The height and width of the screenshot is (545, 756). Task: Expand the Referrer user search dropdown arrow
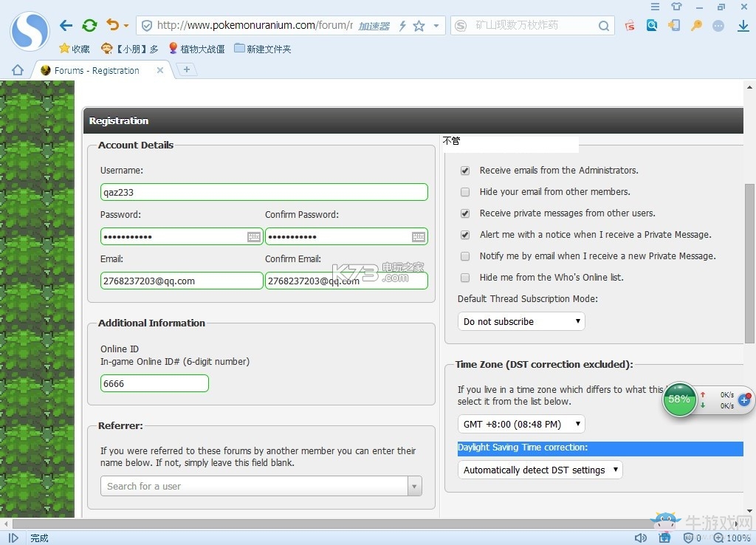415,486
